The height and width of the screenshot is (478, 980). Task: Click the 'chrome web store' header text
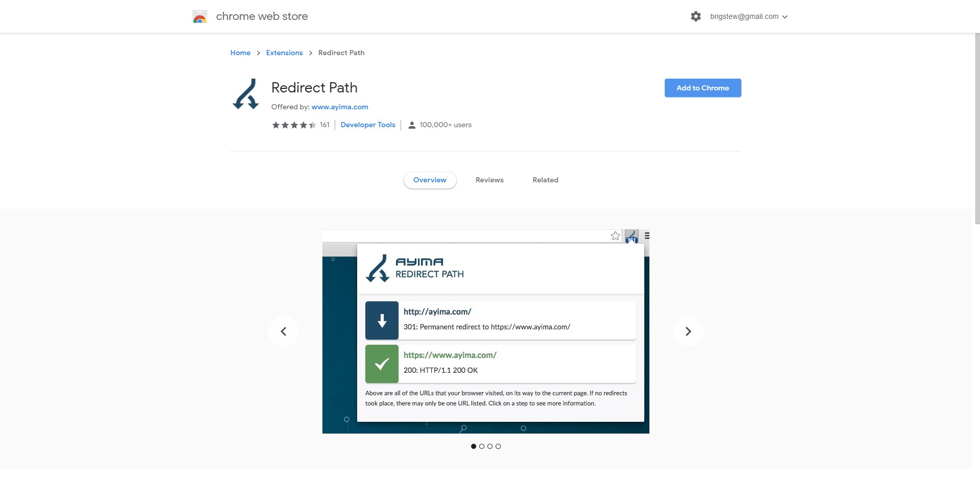[x=262, y=16]
